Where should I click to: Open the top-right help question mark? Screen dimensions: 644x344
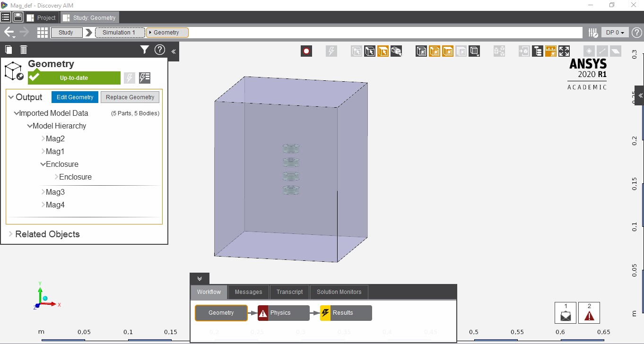(637, 33)
